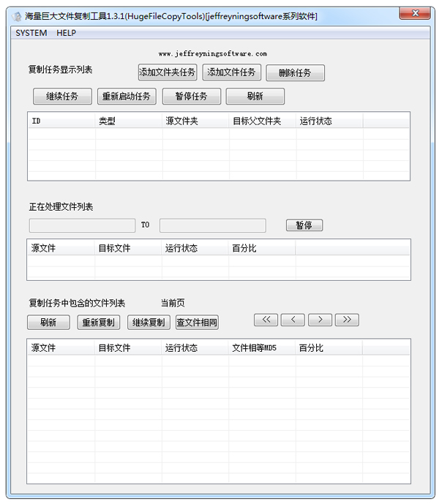The width and height of the screenshot is (439, 504).
Task: Go to first page with << button
Action: click(266, 320)
